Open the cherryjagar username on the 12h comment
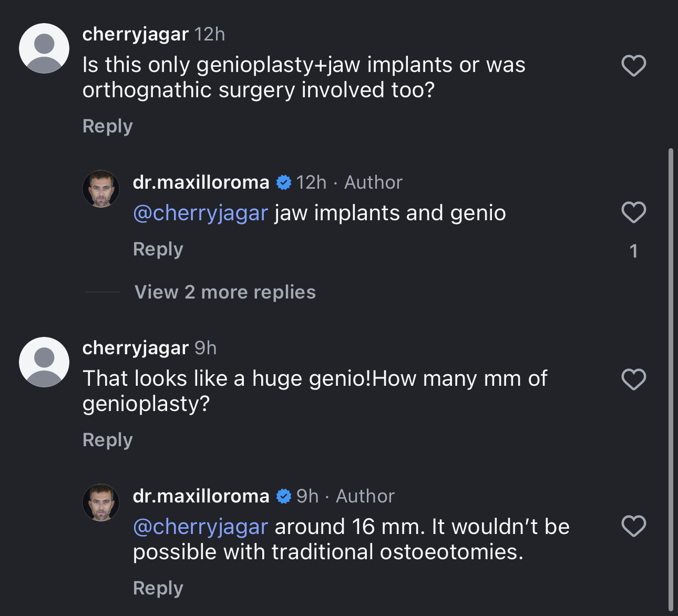This screenshot has height=616, width=678. coord(136,34)
